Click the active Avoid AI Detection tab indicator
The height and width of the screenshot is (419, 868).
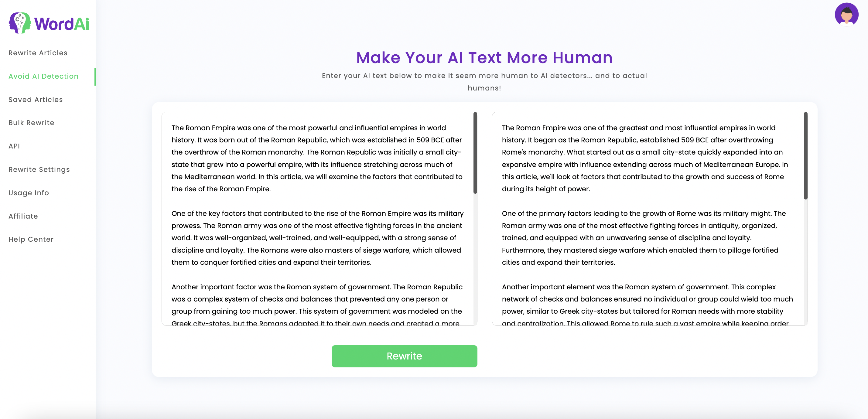point(95,77)
